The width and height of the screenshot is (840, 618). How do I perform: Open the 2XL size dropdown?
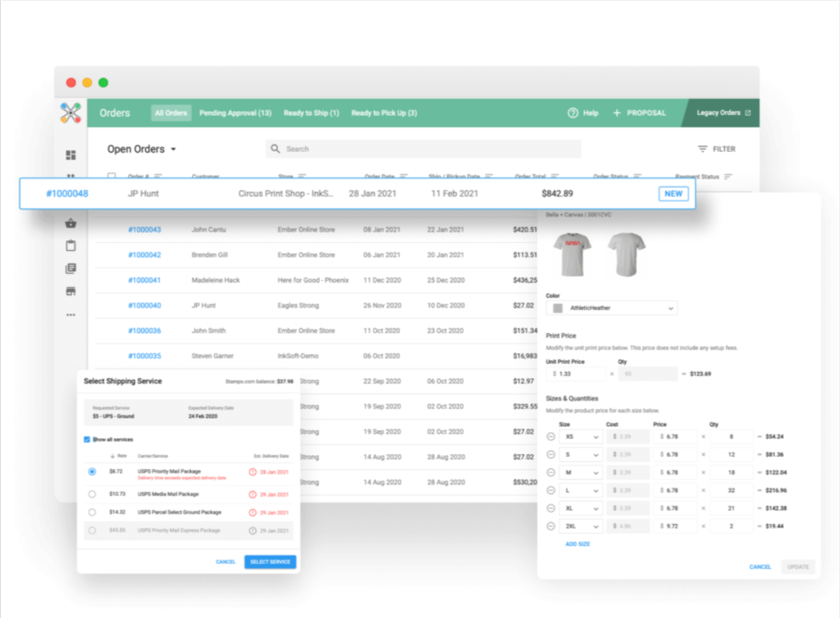tap(580, 526)
